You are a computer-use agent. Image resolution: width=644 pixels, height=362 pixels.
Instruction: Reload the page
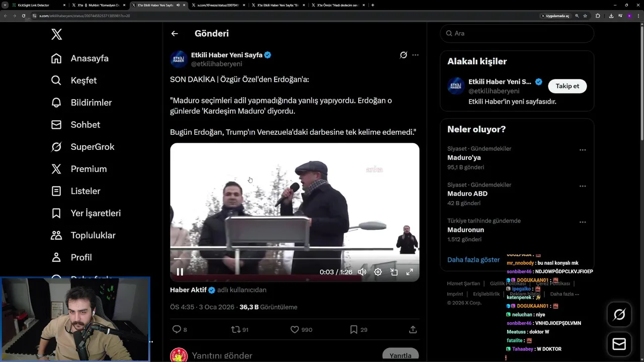(x=23, y=16)
